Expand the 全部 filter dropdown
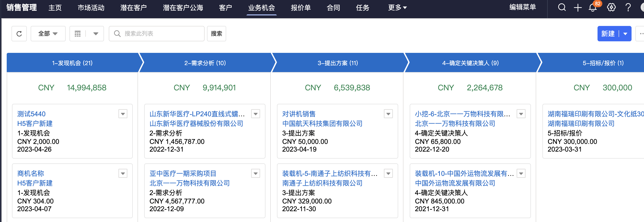The height and width of the screenshot is (222, 644). point(48,34)
